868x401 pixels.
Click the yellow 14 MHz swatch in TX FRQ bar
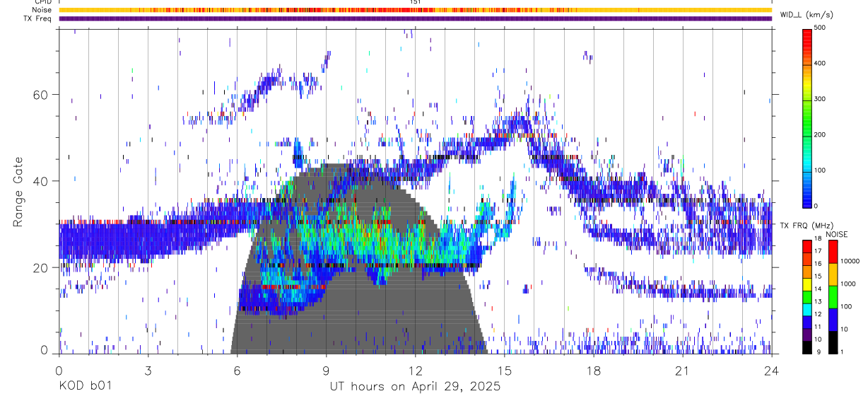pos(807,284)
